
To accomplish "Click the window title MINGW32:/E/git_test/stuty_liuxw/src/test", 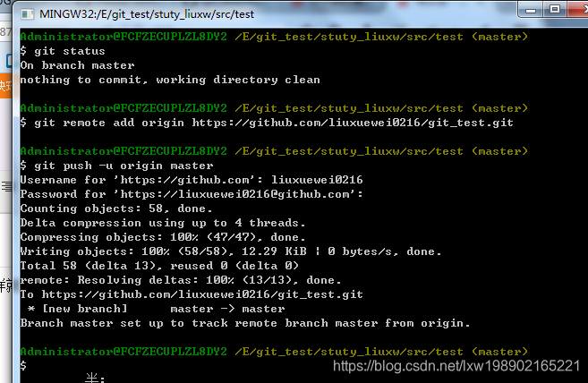I will (147, 14).
